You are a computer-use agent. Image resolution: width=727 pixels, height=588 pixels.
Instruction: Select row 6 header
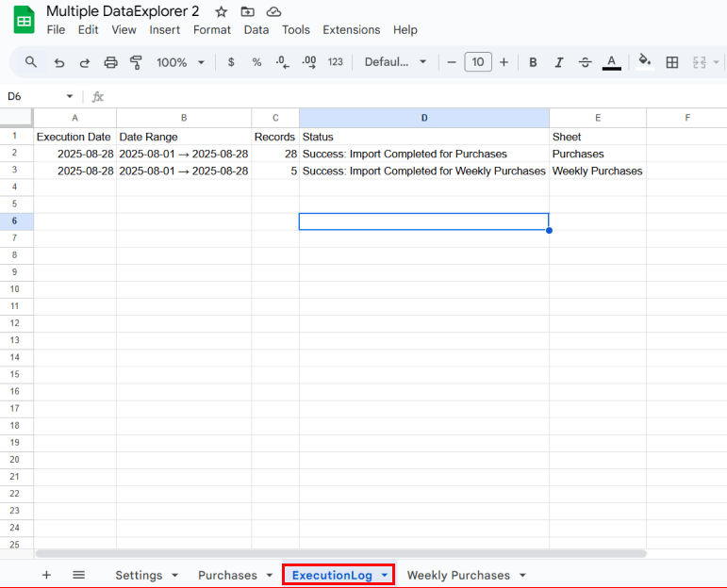point(17,221)
